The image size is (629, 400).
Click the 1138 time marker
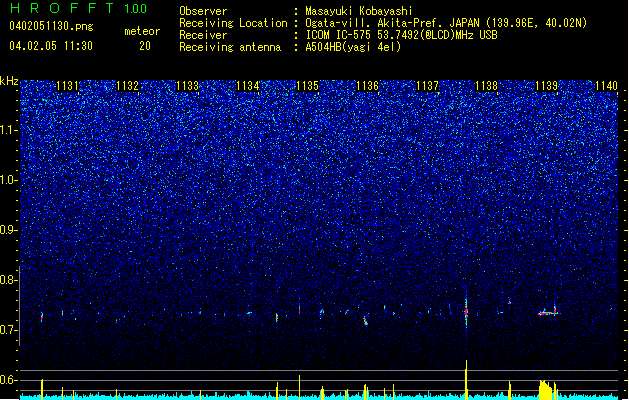point(486,85)
